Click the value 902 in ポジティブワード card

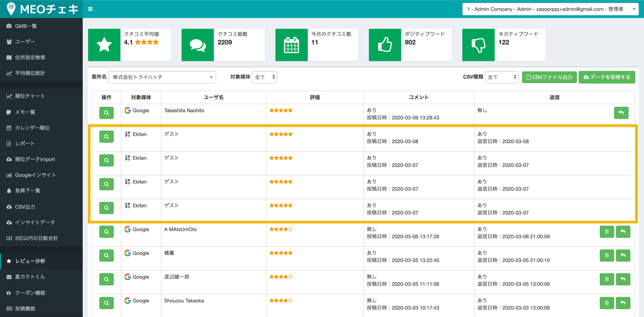tap(410, 42)
